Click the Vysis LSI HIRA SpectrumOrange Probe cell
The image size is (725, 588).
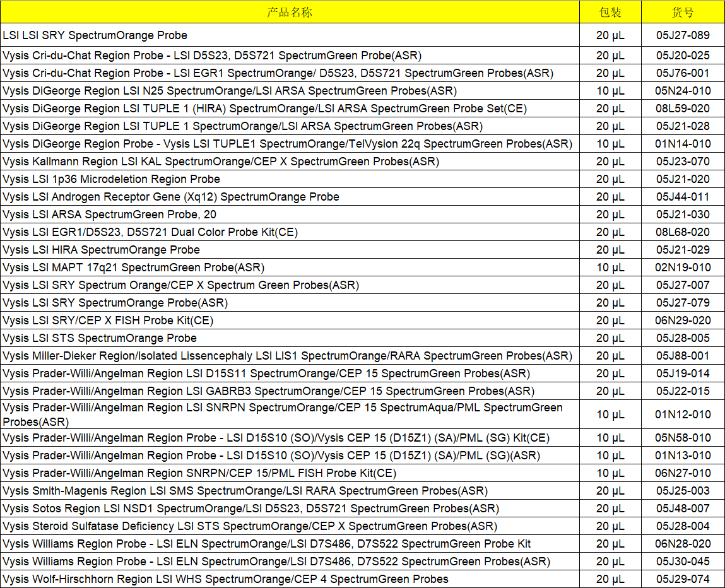102,250
